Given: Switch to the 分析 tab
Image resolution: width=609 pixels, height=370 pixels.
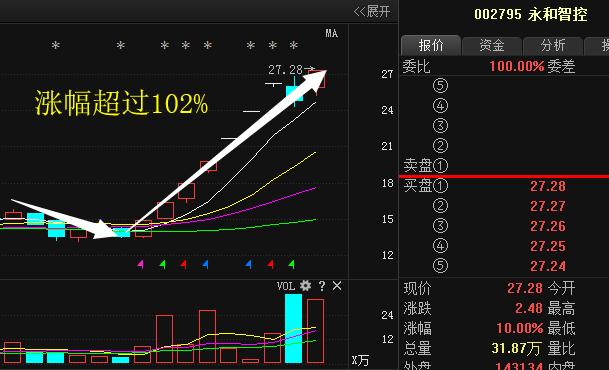Looking at the screenshot, I should [x=553, y=45].
